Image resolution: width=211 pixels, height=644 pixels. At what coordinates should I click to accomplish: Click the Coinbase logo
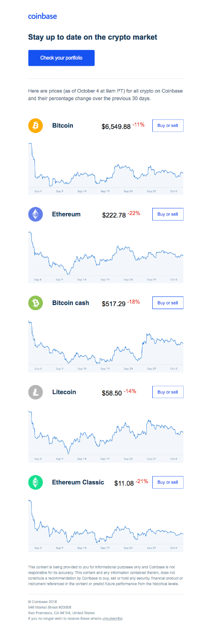[x=43, y=16]
